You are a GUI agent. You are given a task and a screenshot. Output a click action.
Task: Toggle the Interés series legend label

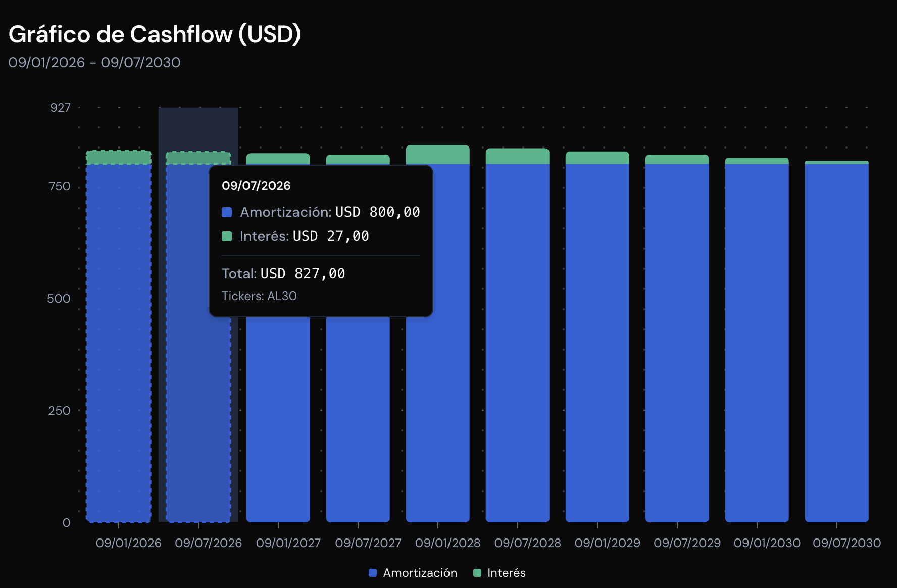click(506, 573)
